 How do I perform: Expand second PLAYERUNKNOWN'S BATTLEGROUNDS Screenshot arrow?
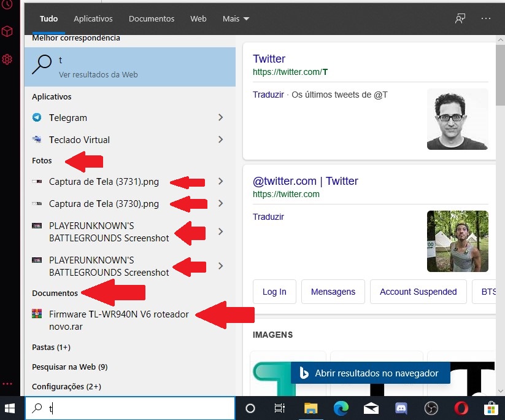pos(221,266)
